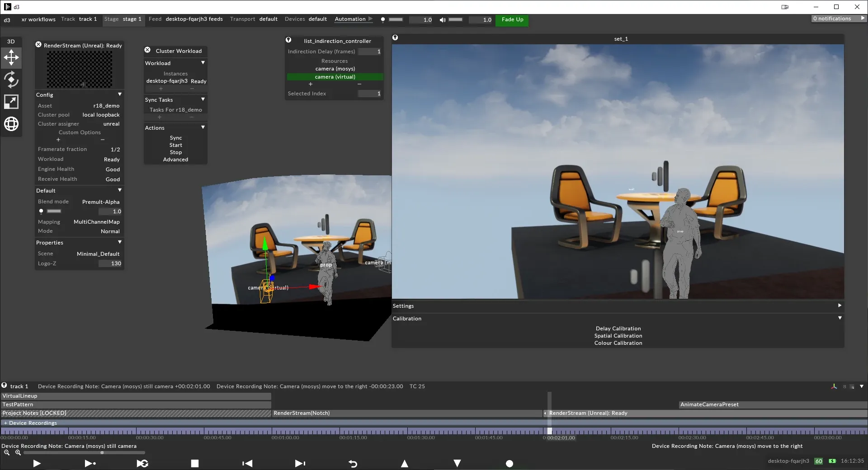Click the Record button in the transport bar
This screenshot has height=470, width=868.
(509, 464)
